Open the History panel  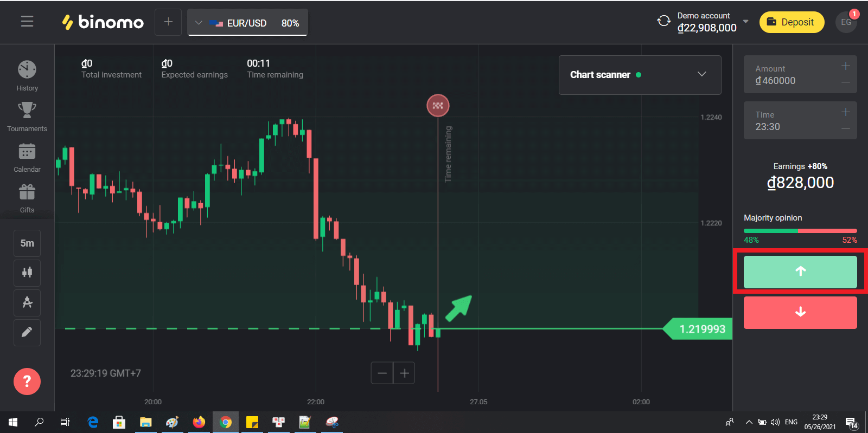click(x=27, y=75)
